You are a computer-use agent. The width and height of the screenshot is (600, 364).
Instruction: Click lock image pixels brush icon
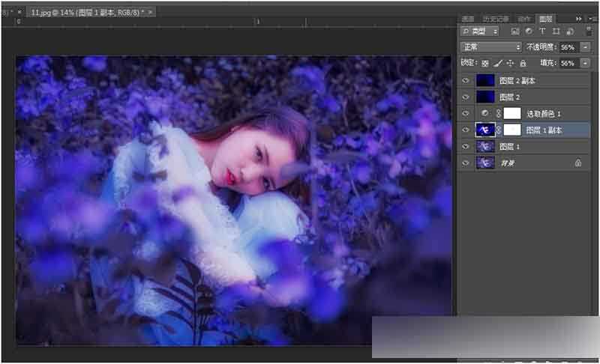click(498, 64)
